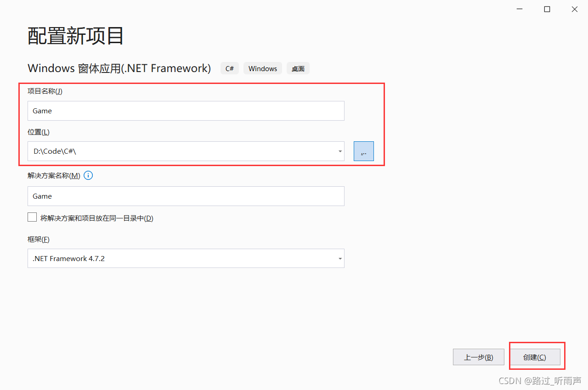Click the 解决方案名称(M) label
The image size is (588, 390).
(54, 175)
